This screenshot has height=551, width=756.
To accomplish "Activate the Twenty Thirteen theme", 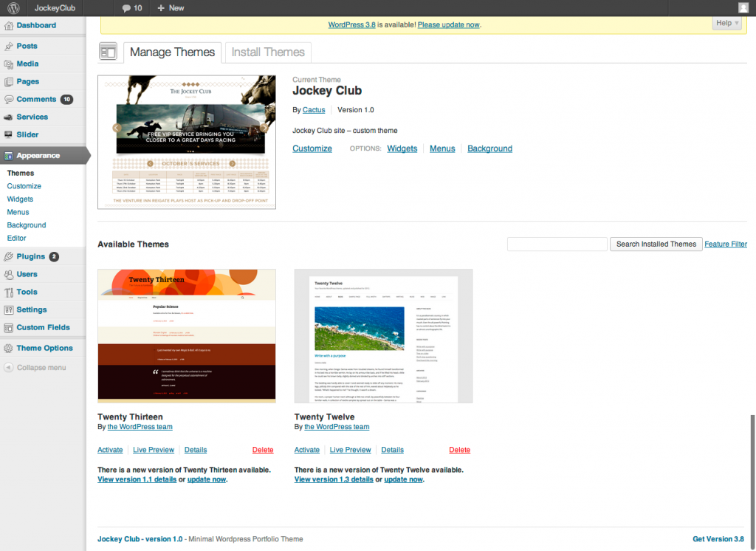I will pos(110,450).
